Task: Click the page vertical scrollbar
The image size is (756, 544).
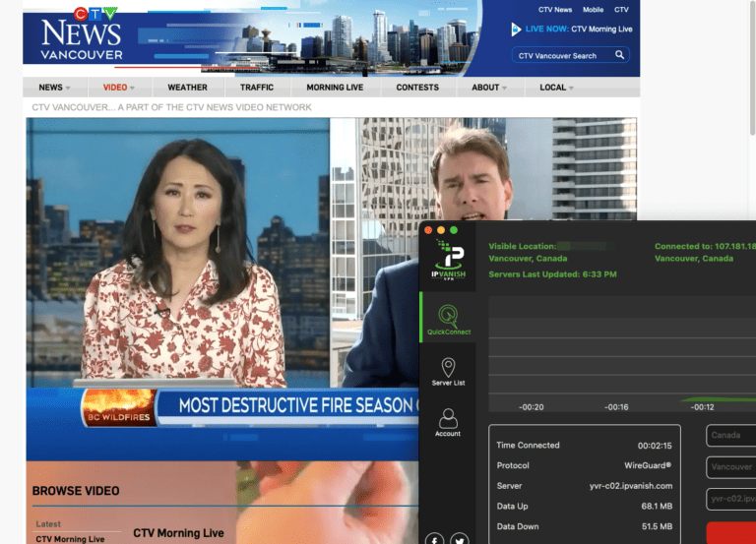Action: pos(753,68)
